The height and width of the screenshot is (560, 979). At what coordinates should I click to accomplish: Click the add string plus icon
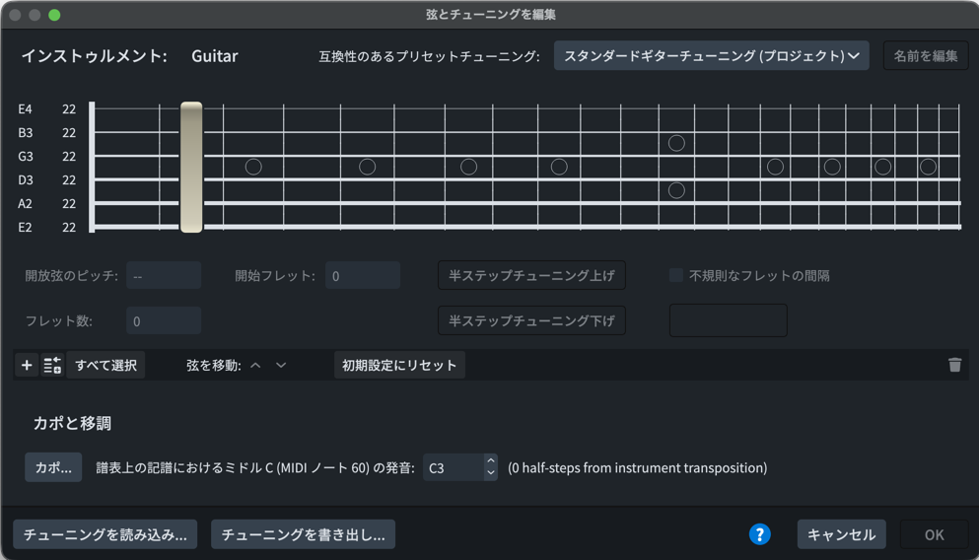[x=27, y=366]
